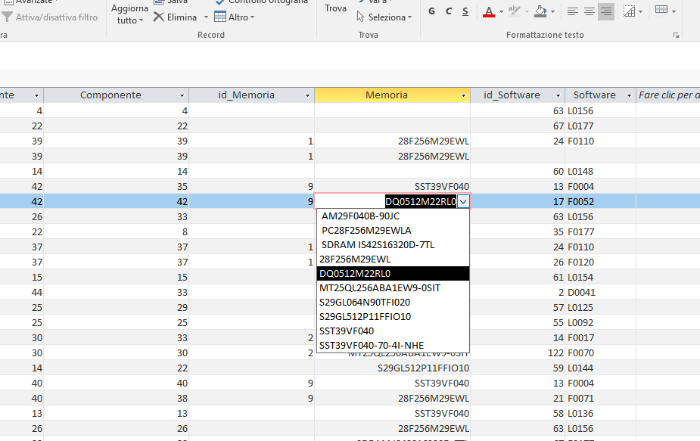Click the L0136 Software cell
Viewport: 700px width, 441px height.
[600, 414]
